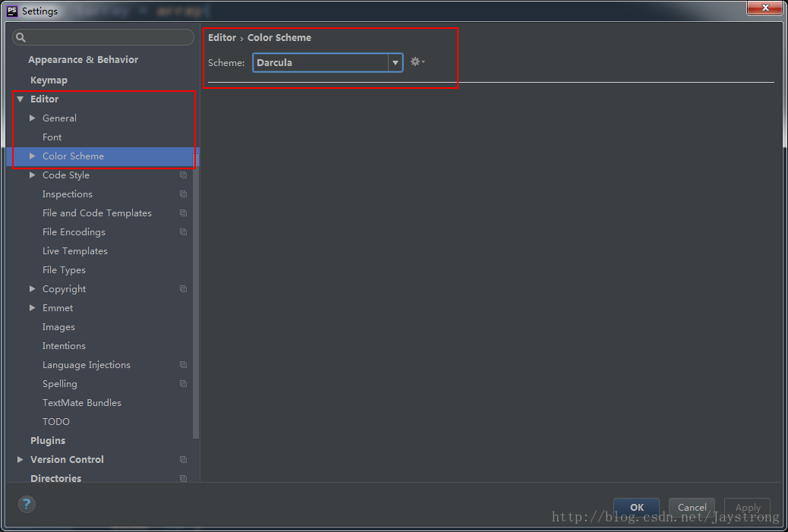Click the help question mark icon
Viewport: 788px width, 532px height.
(27, 504)
